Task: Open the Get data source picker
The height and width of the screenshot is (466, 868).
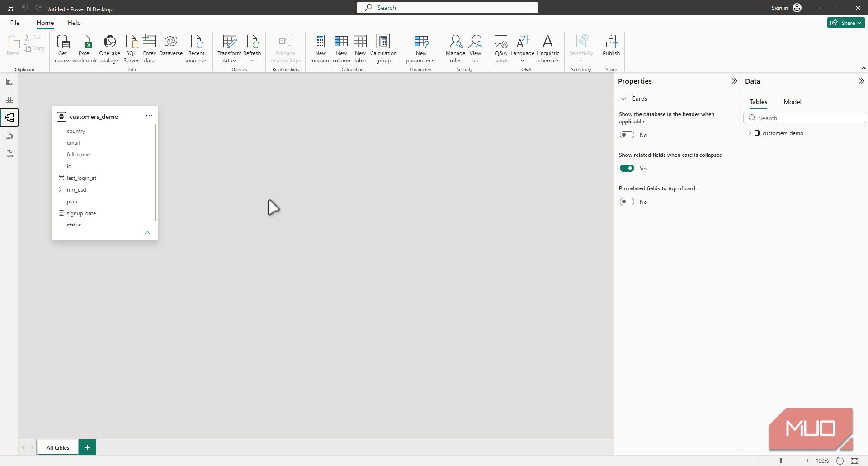Action: coord(62,49)
